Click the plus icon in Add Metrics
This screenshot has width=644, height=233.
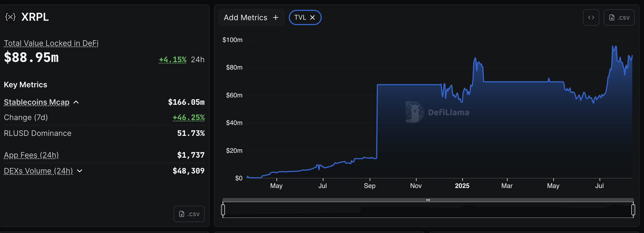(276, 17)
